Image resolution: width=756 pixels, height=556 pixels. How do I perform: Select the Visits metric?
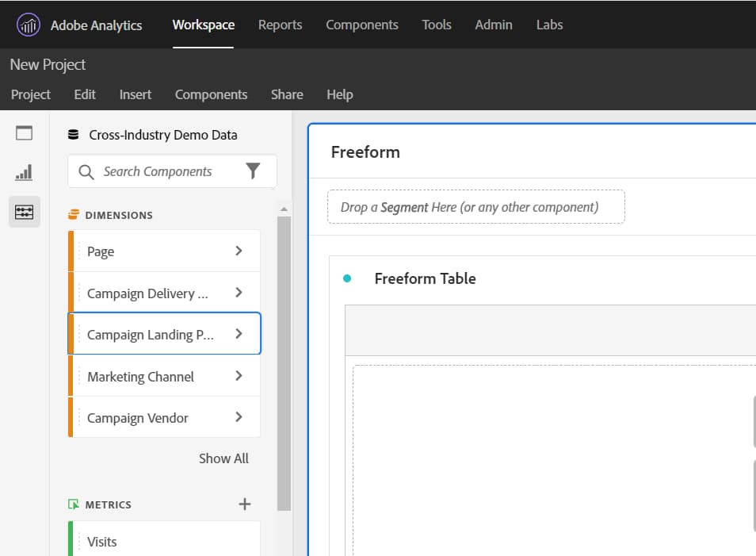(x=101, y=541)
